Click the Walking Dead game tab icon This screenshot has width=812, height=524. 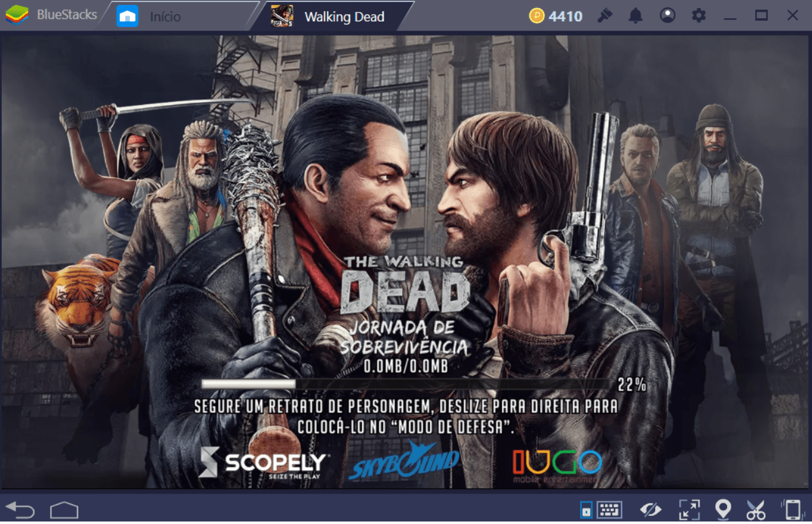[x=282, y=16]
